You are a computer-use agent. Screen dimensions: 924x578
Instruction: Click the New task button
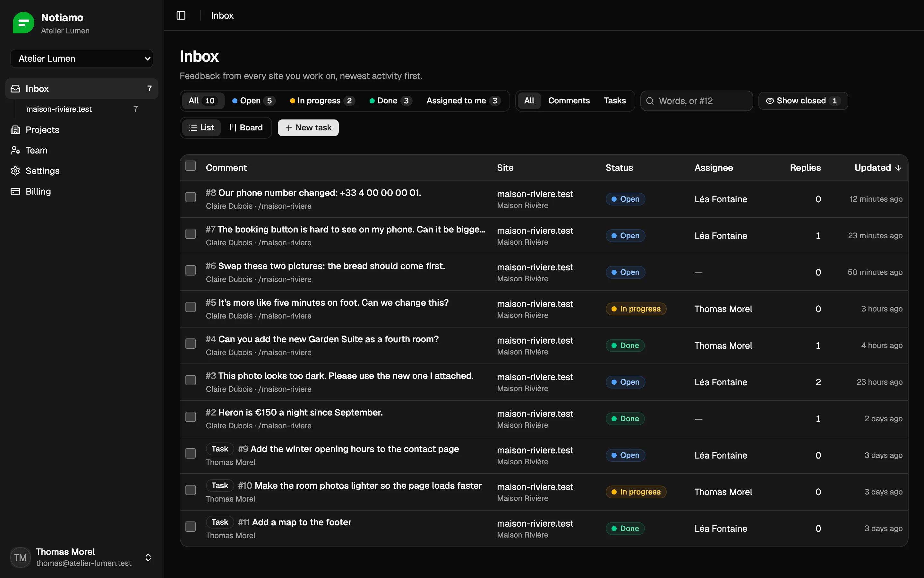coord(308,128)
